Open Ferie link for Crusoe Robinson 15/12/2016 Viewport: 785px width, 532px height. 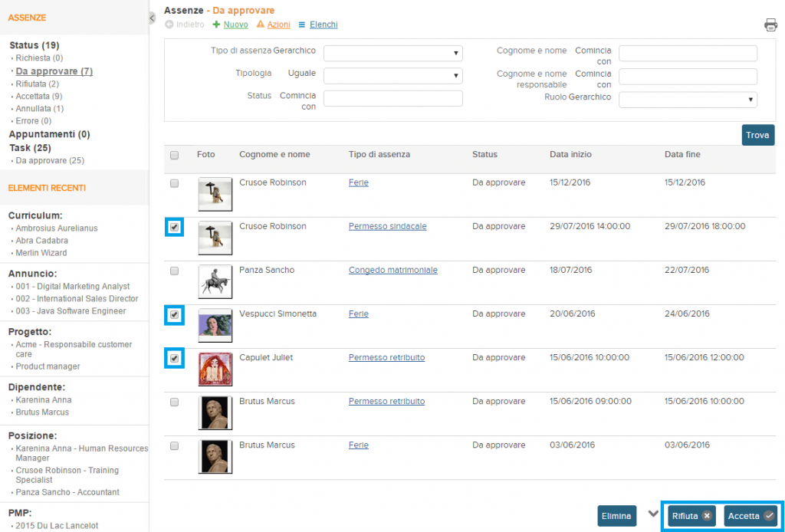click(x=359, y=182)
